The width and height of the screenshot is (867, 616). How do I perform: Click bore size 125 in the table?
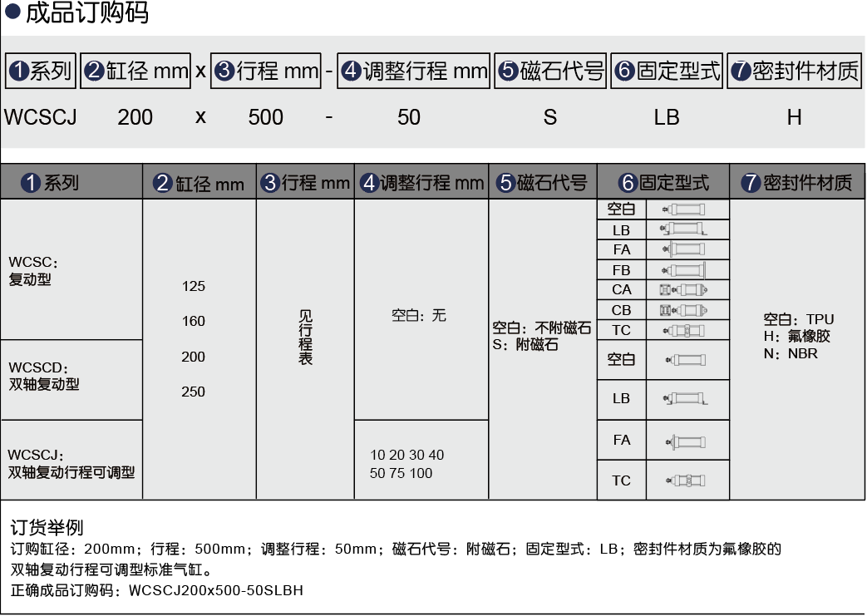[x=194, y=286]
